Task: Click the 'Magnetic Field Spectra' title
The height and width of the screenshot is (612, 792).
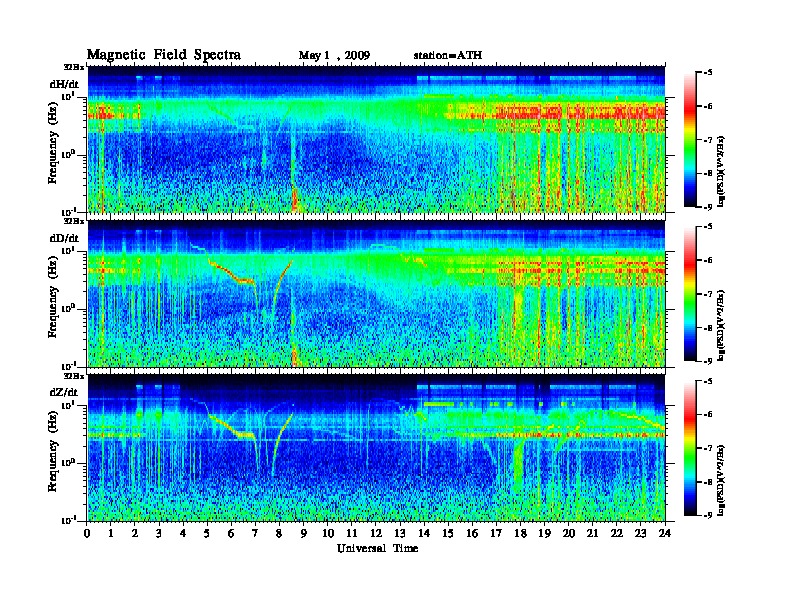Action: coord(163,55)
